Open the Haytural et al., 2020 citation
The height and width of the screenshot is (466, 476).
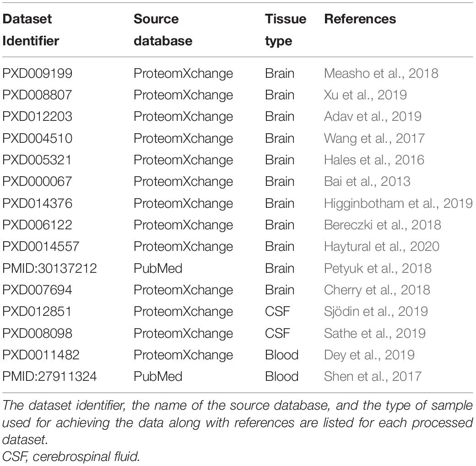[x=382, y=247]
